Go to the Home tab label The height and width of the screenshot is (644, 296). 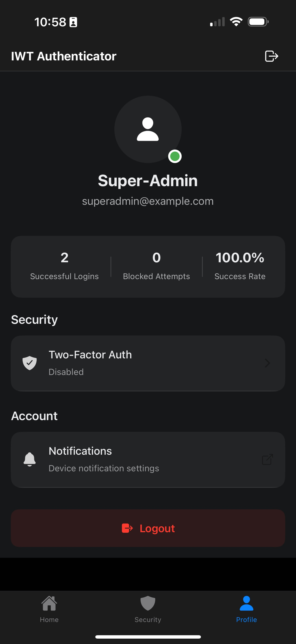pyautogui.click(x=49, y=620)
